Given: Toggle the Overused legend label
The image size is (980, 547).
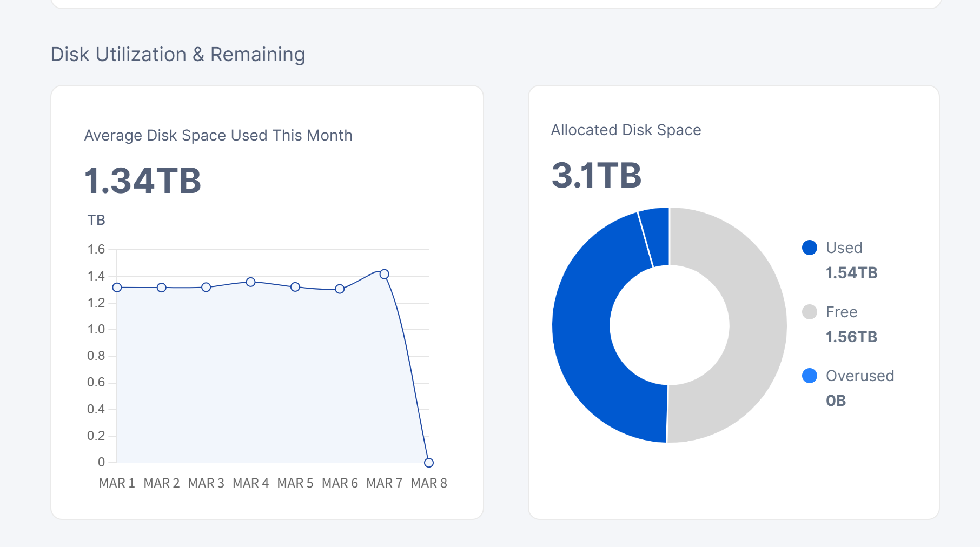Looking at the screenshot, I should pyautogui.click(x=859, y=376).
